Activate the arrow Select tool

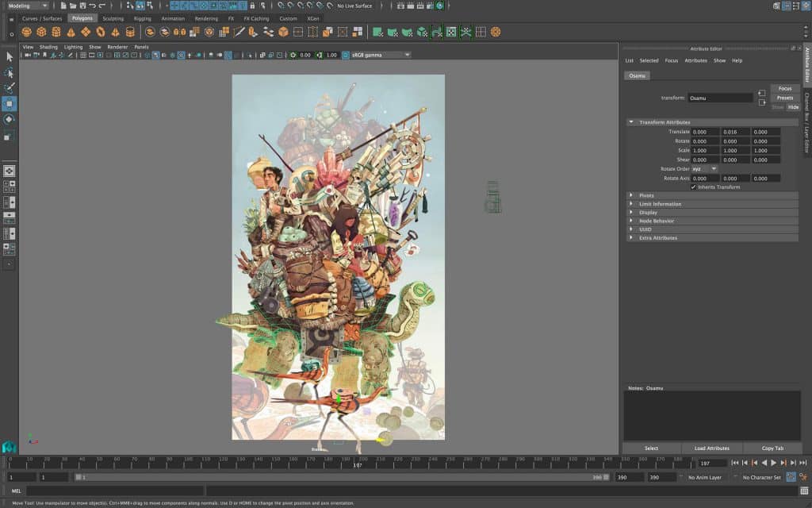(x=9, y=57)
